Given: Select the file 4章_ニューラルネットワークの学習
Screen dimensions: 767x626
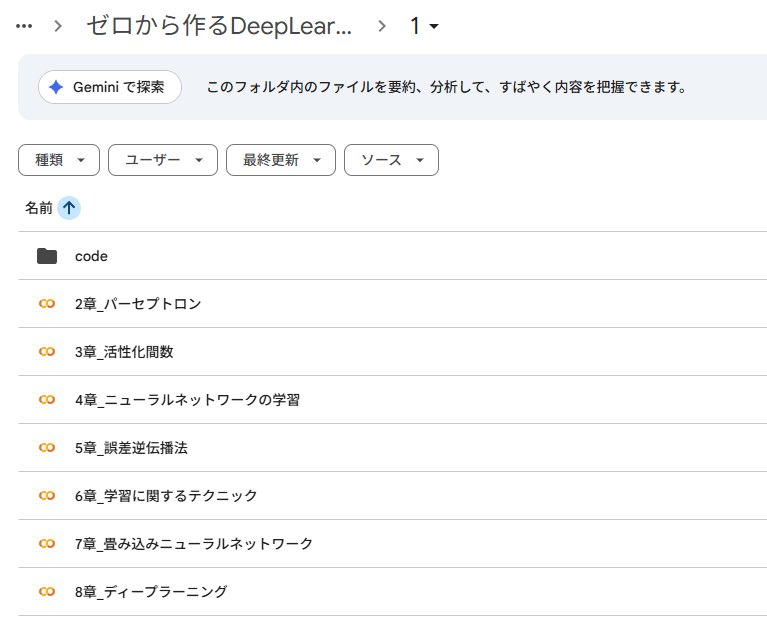Looking at the screenshot, I should click(x=187, y=400).
